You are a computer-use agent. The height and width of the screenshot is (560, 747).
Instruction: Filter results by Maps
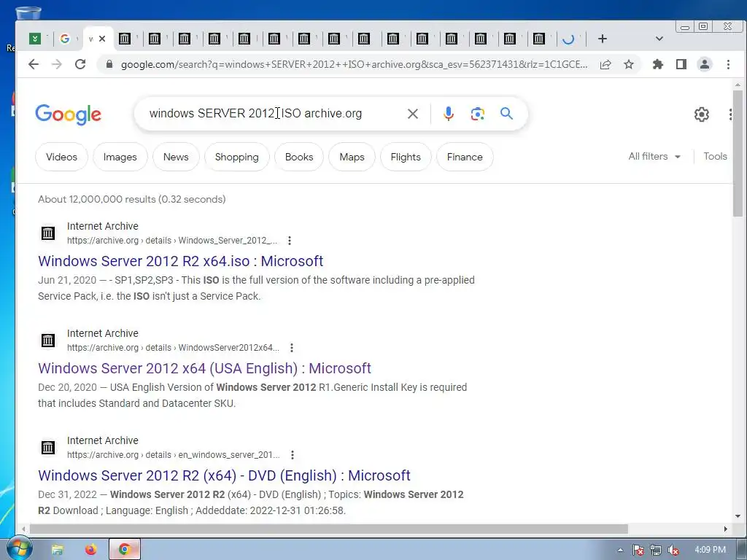pyautogui.click(x=352, y=157)
